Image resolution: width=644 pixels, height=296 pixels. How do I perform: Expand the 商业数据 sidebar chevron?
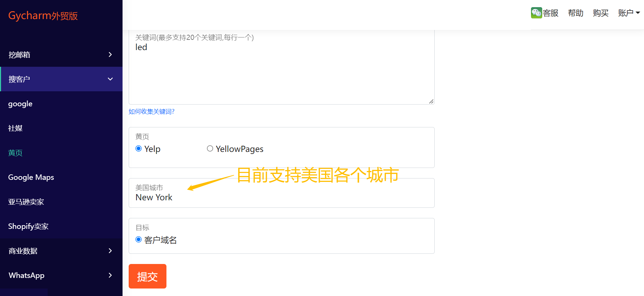pos(110,251)
